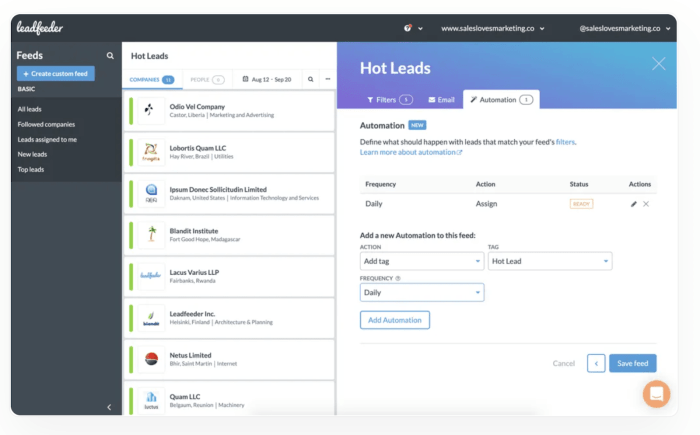Click the Frequency help info icon
The image size is (700, 435).
(x=398, y=278)
